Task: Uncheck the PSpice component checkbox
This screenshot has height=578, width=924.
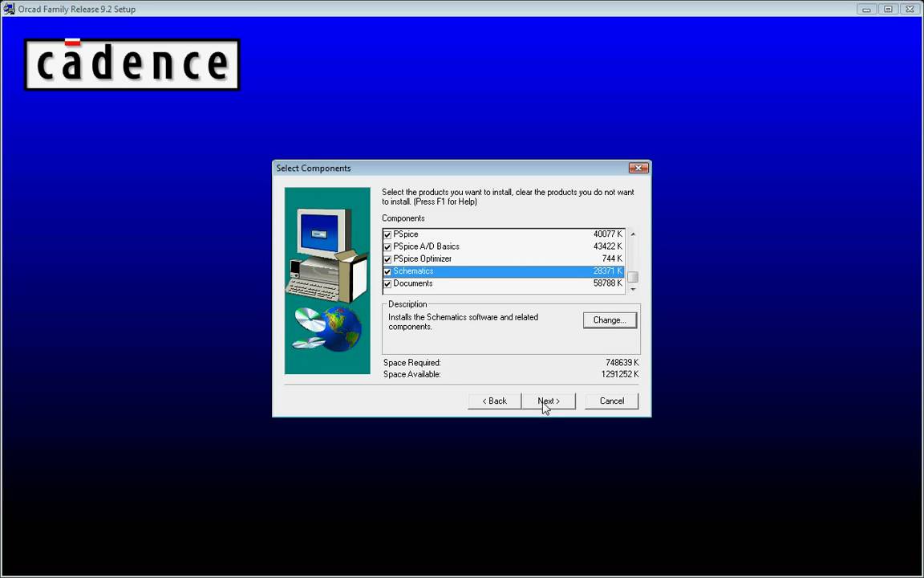Action: coord(387,234)
